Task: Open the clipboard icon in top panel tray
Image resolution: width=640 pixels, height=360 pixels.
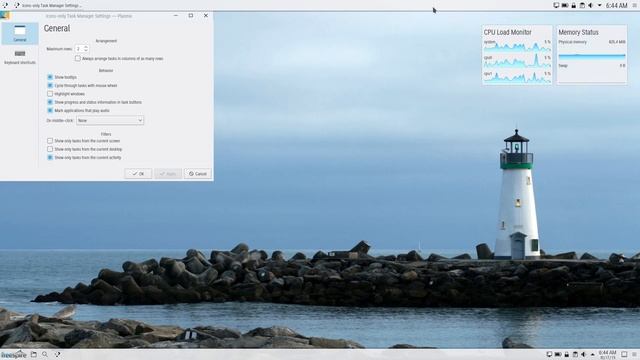Action: click(582, 5)
